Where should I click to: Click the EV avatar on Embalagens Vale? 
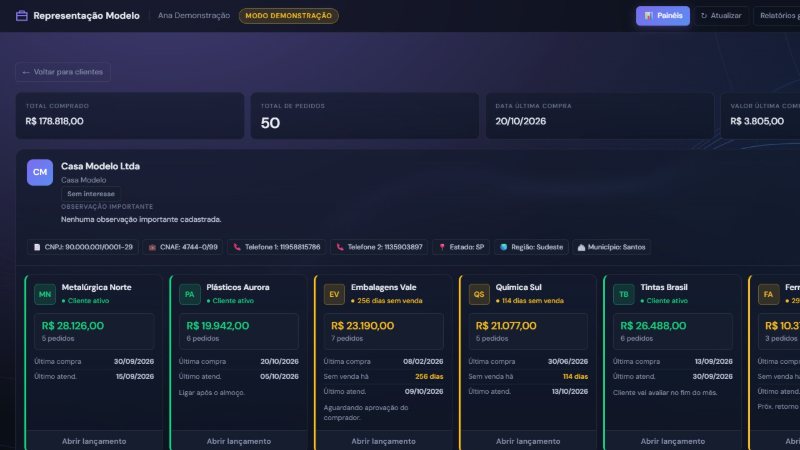pos(334,294)
